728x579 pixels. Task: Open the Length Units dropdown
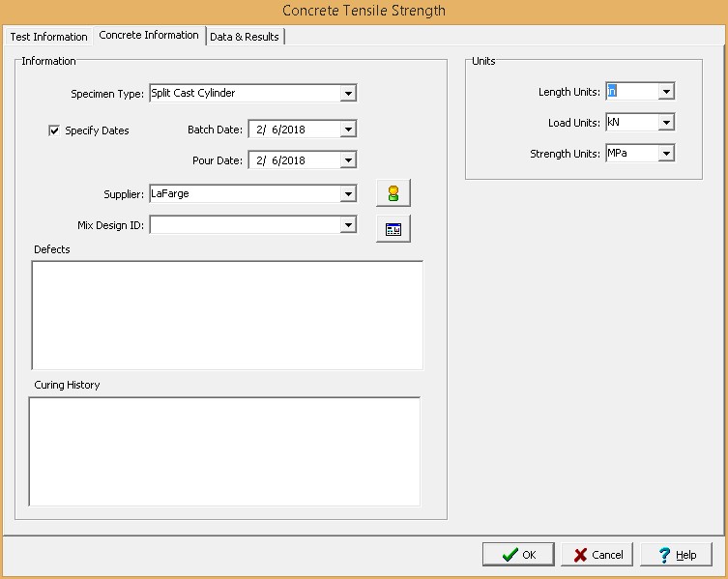tap(665, 92)
